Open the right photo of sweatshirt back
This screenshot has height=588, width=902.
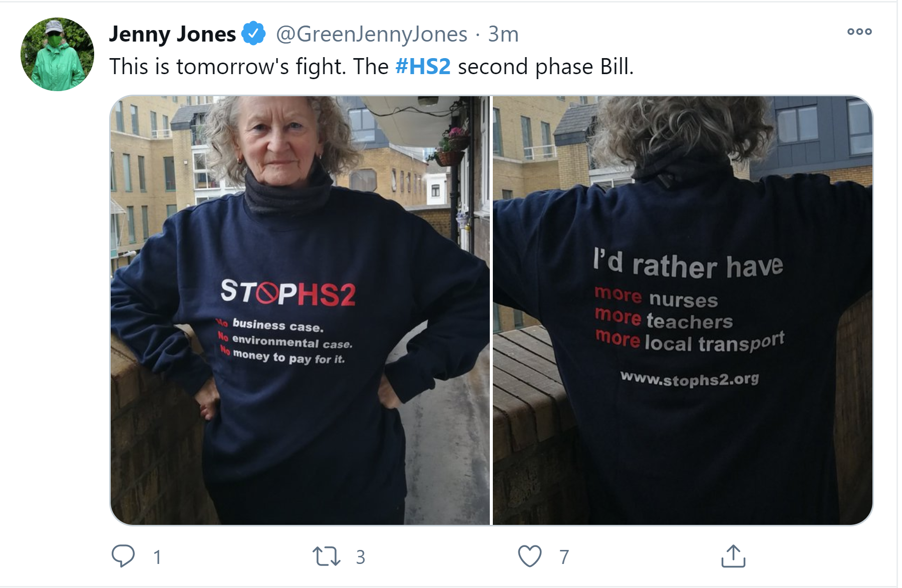point(683,310)
